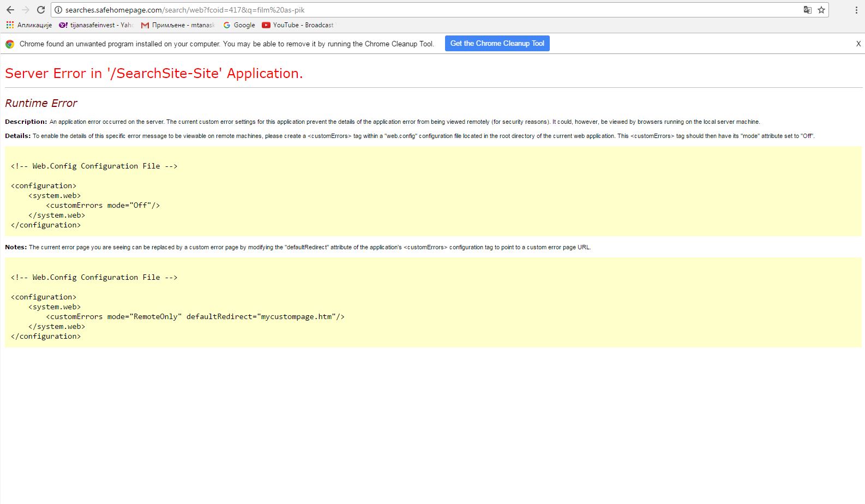This screenshot has height=504, width=865.
Task: Bookmark this page with the star icon
Action: [x=821, y=10]
